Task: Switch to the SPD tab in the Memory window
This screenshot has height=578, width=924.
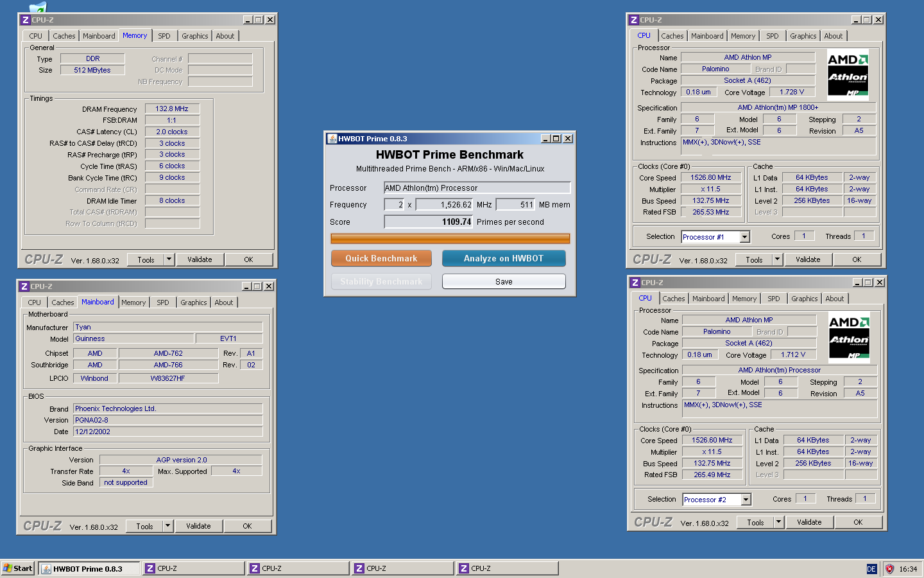Action: 164,36
